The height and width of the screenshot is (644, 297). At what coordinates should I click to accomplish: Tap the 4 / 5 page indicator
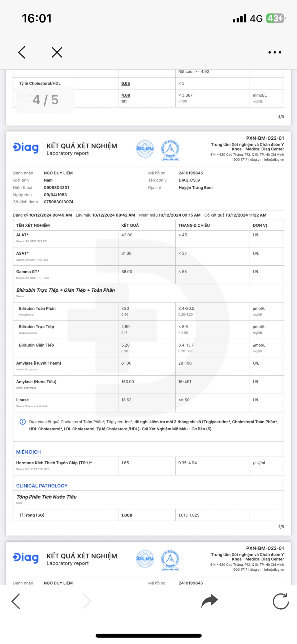pyautogui.click(x=46, y=100)
